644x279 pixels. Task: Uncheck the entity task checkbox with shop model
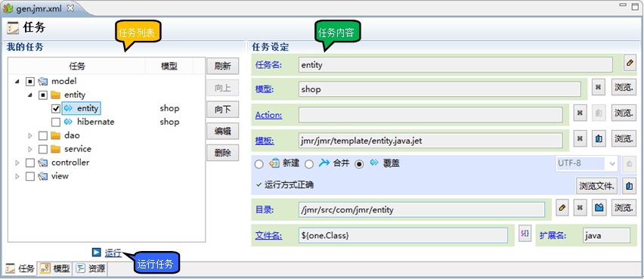56,108
